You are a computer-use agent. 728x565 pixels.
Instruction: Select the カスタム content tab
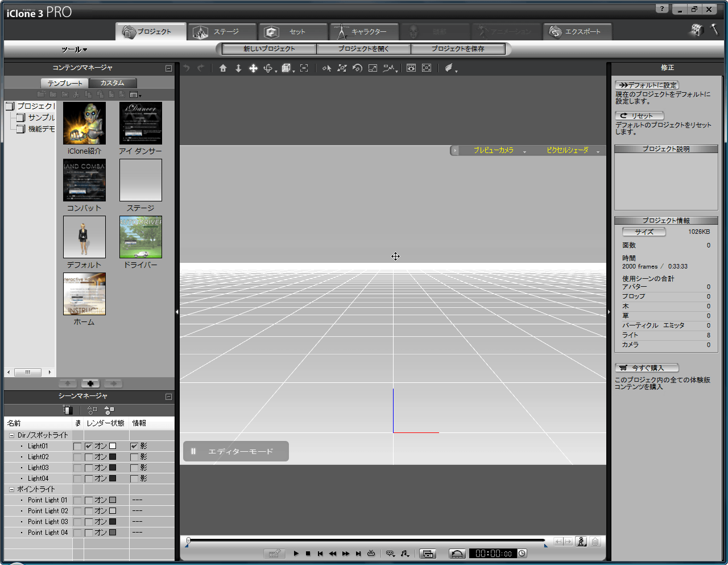click(113, 83)
